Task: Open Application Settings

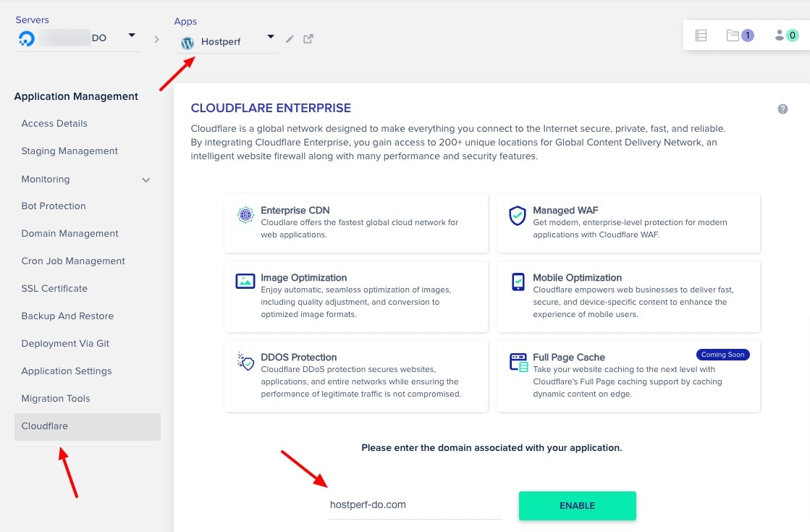Action: [x=67, y=371]
